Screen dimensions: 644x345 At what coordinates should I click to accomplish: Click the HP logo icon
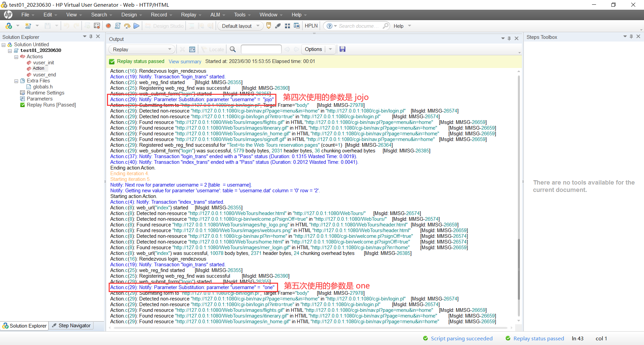pos(8,14)
